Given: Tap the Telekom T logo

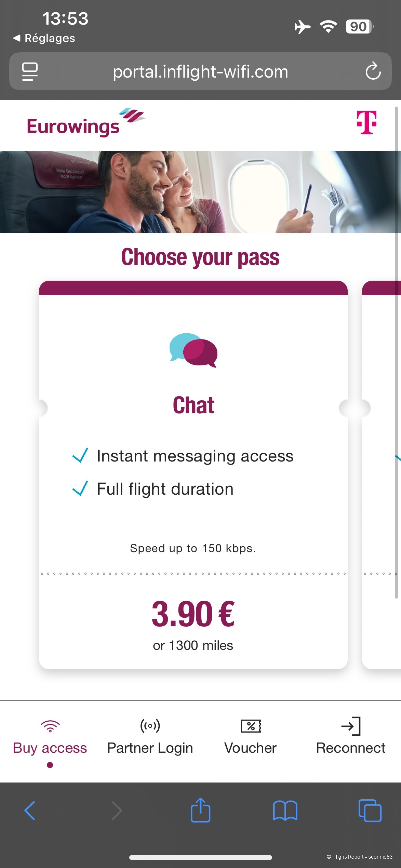Looking at the screenshot, I should click(x=366, y=123).
